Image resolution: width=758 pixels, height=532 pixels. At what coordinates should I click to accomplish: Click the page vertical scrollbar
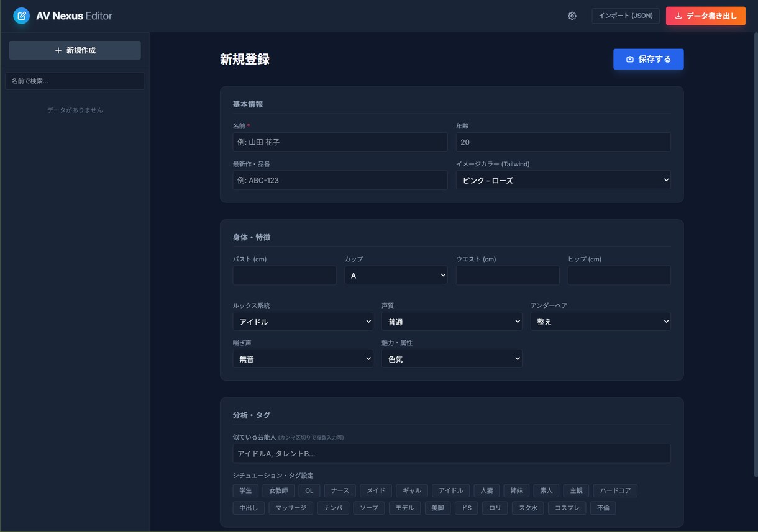click(x=755, y=255)
